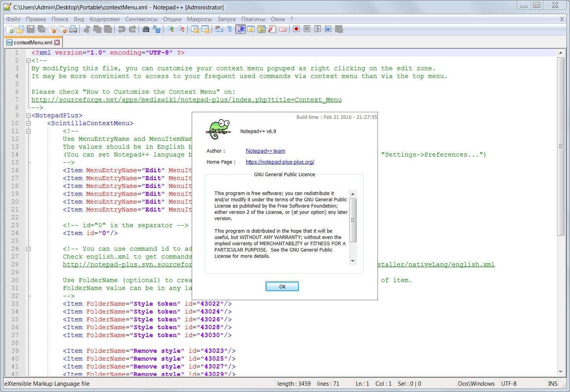This screenshot has height=392, width=570.
Task: Open the Правка menu
Action: pos(36,19)
